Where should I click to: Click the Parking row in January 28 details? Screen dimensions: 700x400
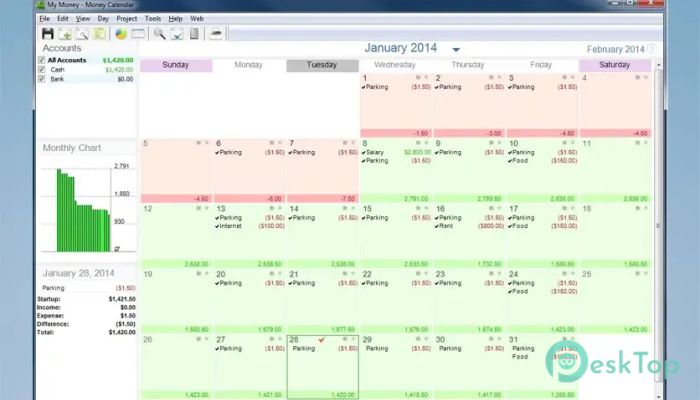[88, 288]
